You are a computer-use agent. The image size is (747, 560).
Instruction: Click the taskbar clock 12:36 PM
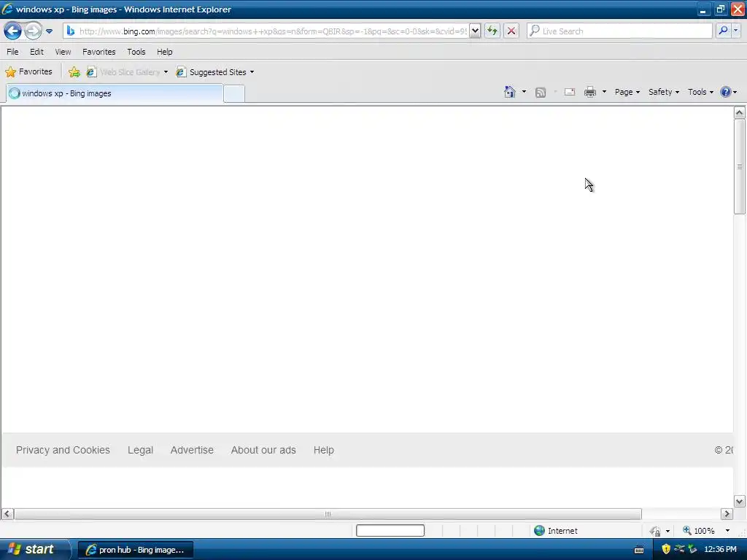720,550
